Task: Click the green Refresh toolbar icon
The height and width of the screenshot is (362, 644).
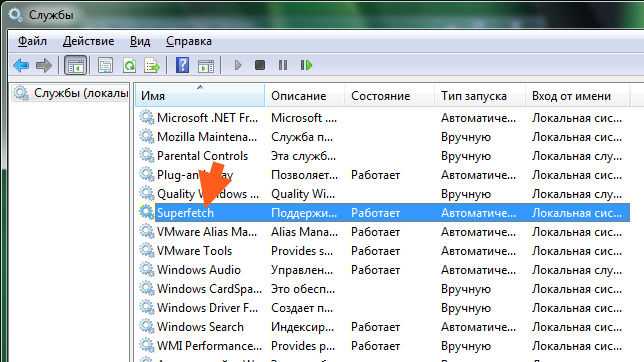Action: tap(129, 65)
